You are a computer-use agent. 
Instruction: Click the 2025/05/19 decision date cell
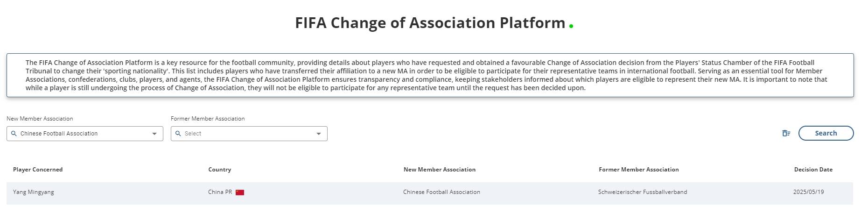(809, 192)
